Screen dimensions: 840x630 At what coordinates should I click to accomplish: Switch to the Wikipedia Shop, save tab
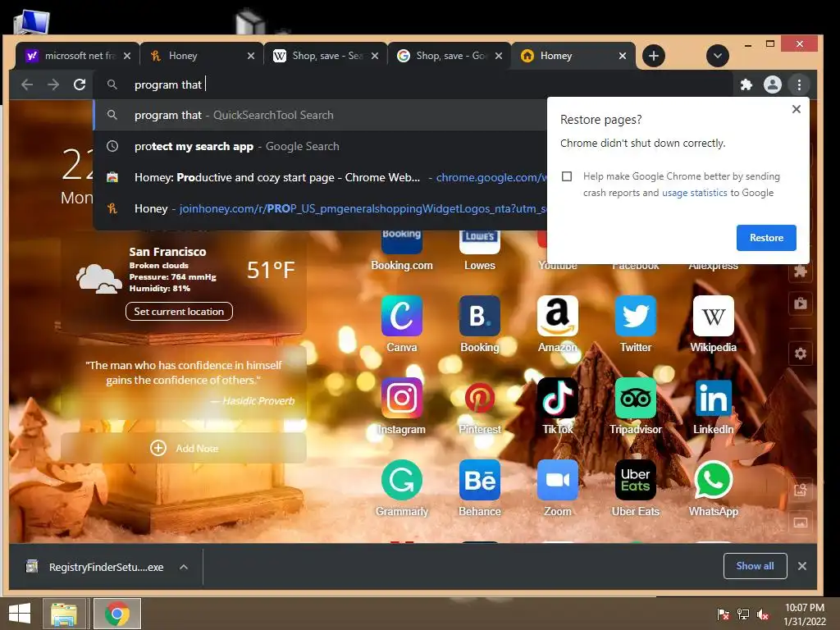(x=325, y=56)
